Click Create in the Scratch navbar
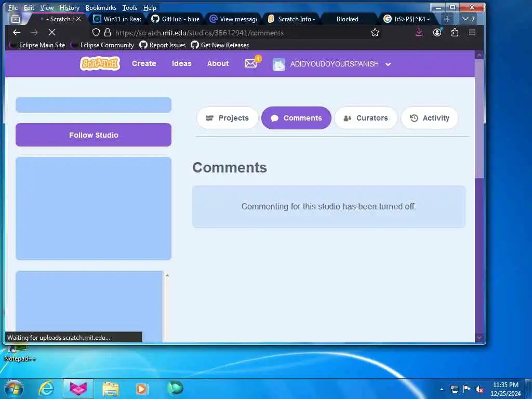 [x=144, y=63]
